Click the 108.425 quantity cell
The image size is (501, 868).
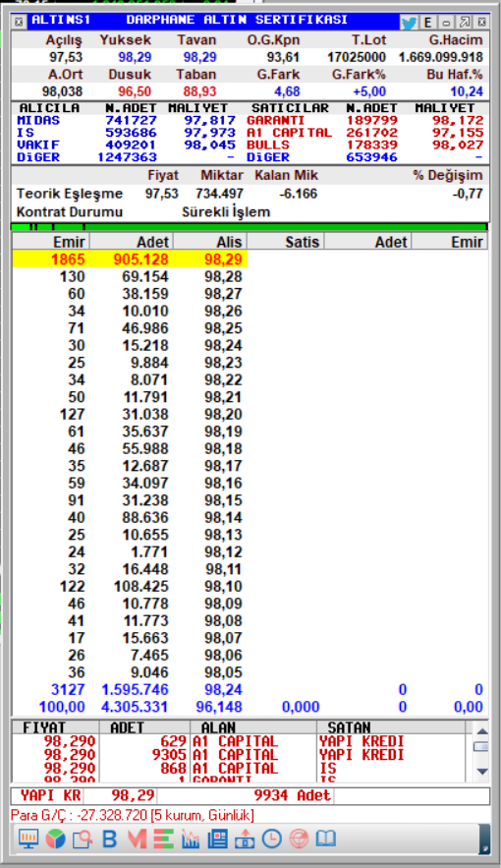(141, 586)
